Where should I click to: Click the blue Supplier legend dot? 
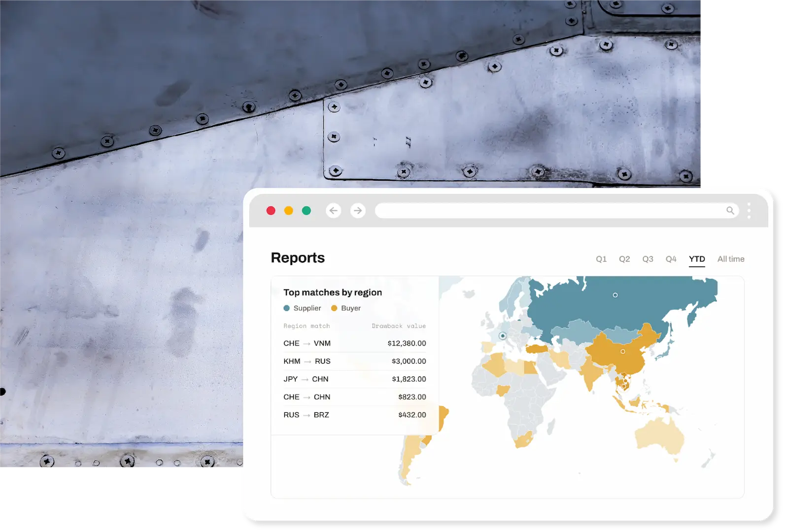(x=287, y=308)
